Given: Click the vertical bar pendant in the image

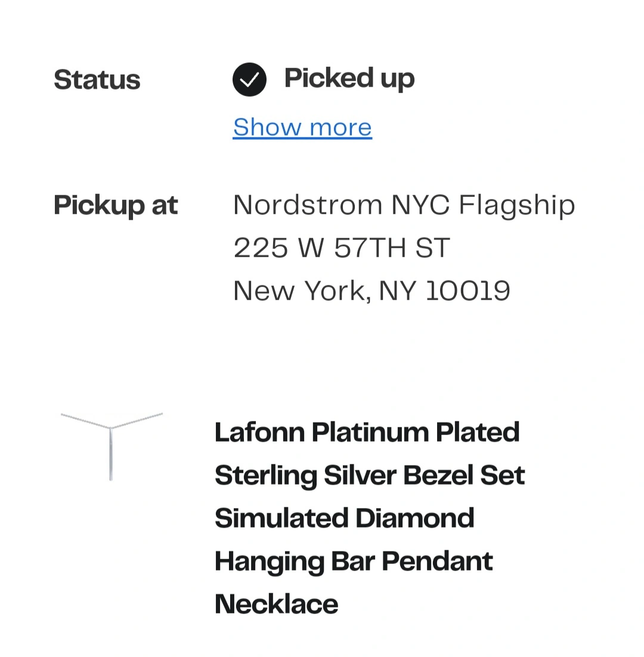Looking at the screenshot, I should [x=111, y=454].
